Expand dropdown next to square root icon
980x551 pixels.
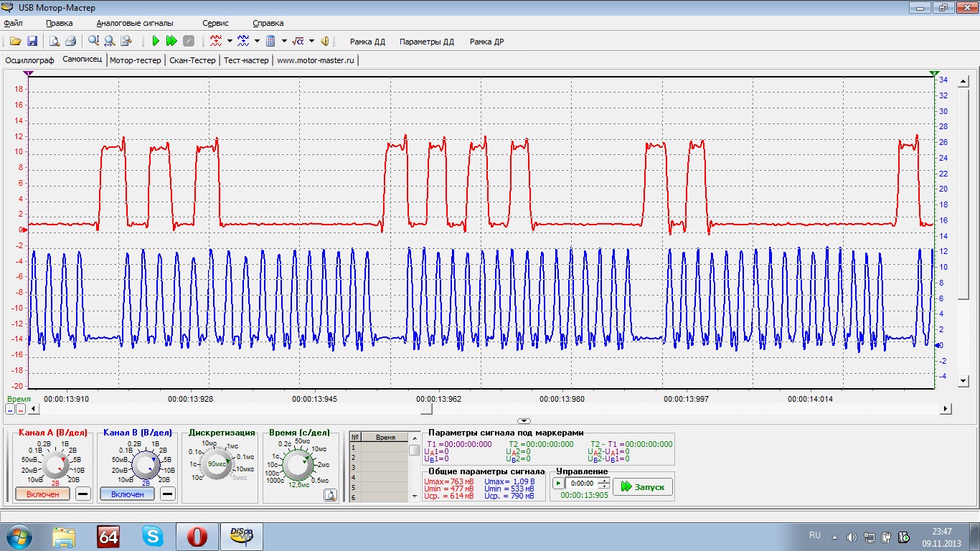311,42
